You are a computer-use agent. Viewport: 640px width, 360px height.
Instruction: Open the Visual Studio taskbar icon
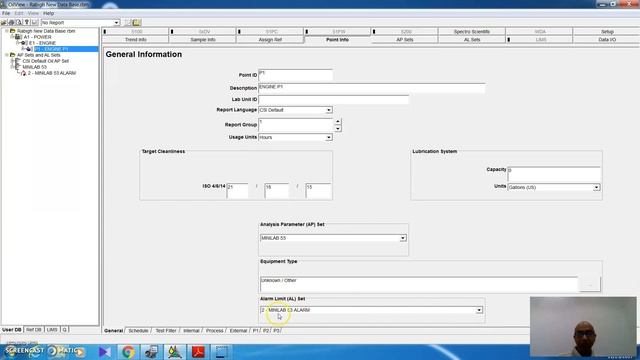click(x=104, y=351)
